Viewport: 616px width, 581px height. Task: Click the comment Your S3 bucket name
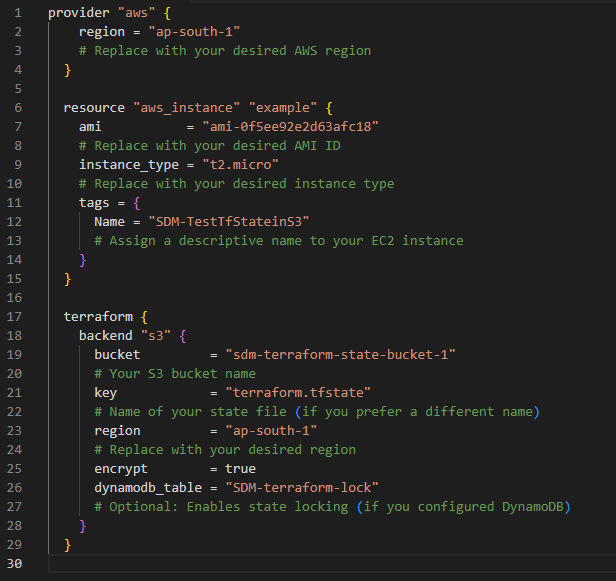[175, 374]
